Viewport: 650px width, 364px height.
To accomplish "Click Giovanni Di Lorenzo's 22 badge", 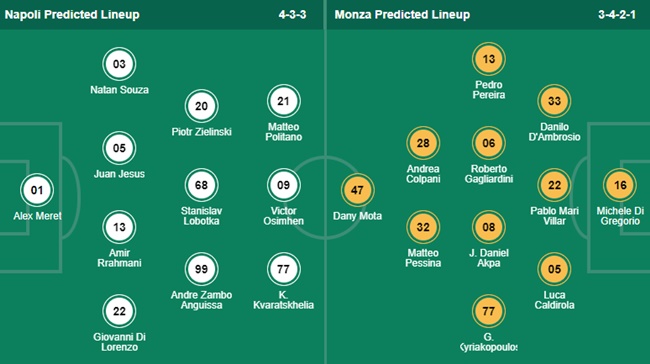I will coord(119,311).
